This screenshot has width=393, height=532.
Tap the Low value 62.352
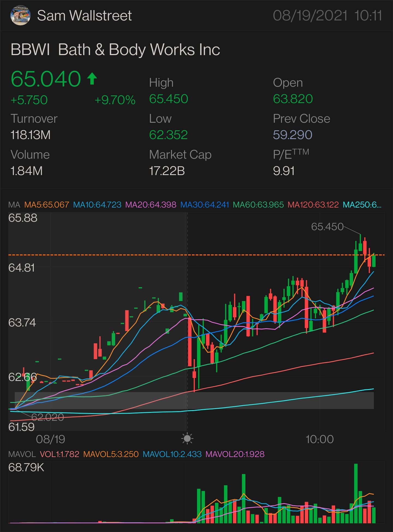pos(168,135)
